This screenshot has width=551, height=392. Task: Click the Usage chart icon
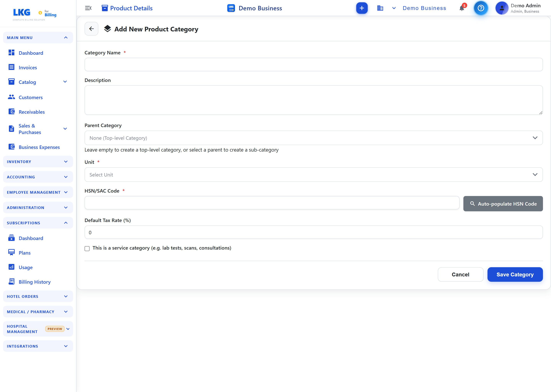pos(11,267)
